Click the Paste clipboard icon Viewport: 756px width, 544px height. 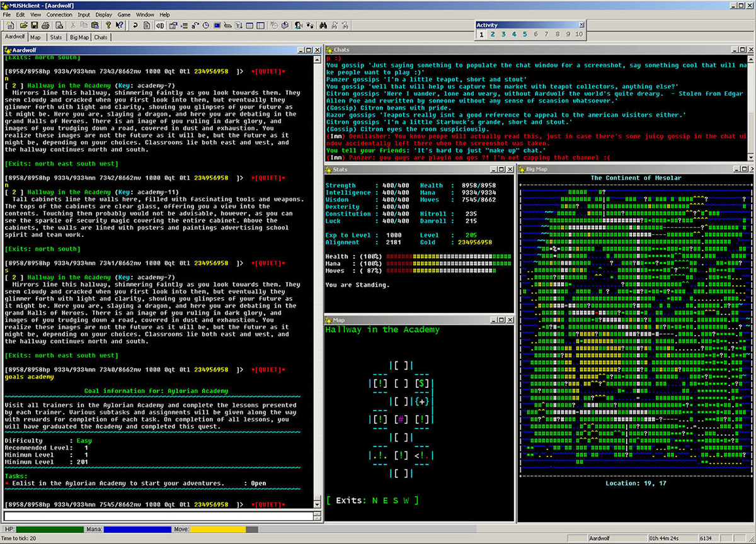pyautogui.click(x=94, y=25)
